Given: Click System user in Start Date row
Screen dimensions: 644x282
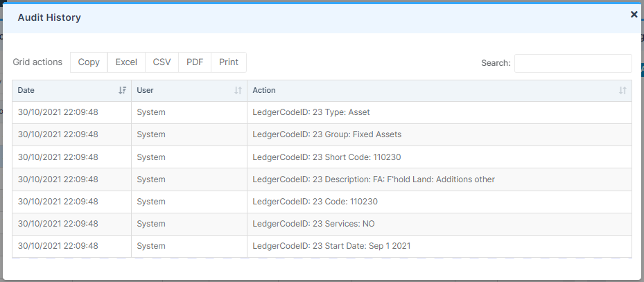Looking at the screenshot, I should 150,246.
